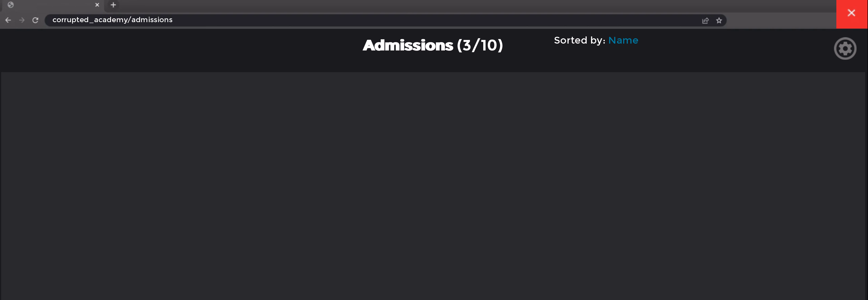This screenshot has width=868, height=300.
Task: Click the share page icon
Action: pos(705,20)
